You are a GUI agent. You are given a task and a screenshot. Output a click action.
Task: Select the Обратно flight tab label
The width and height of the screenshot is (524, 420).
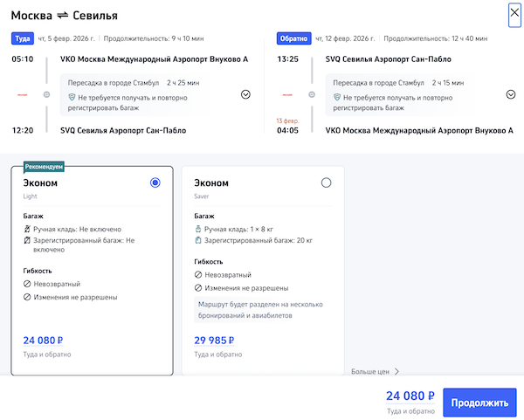(x=293, y=38)
